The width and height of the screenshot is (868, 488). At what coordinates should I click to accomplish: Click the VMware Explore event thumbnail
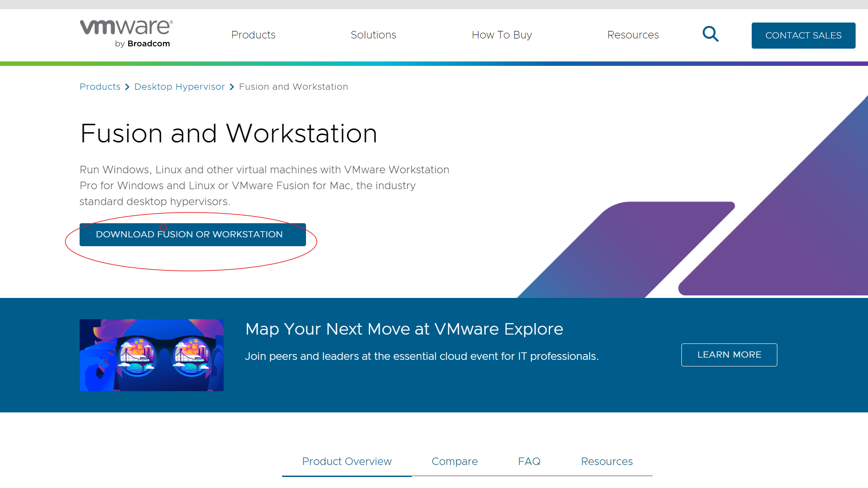151,355
